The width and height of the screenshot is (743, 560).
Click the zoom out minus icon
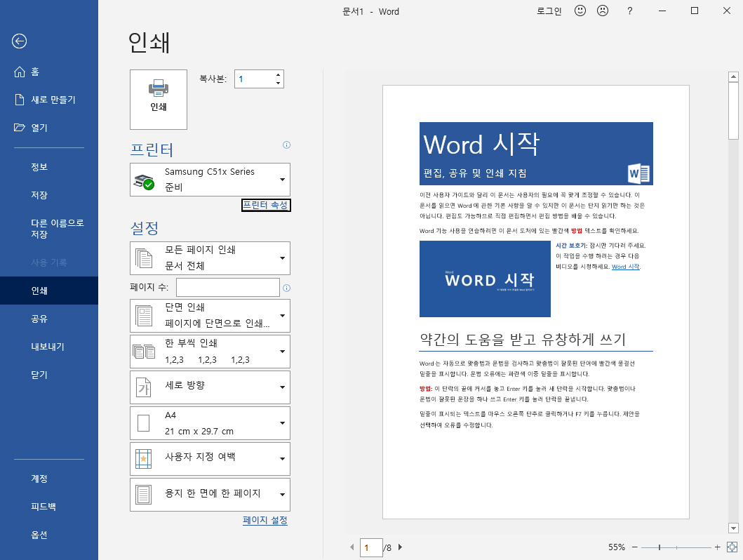(x=635, y=547)
